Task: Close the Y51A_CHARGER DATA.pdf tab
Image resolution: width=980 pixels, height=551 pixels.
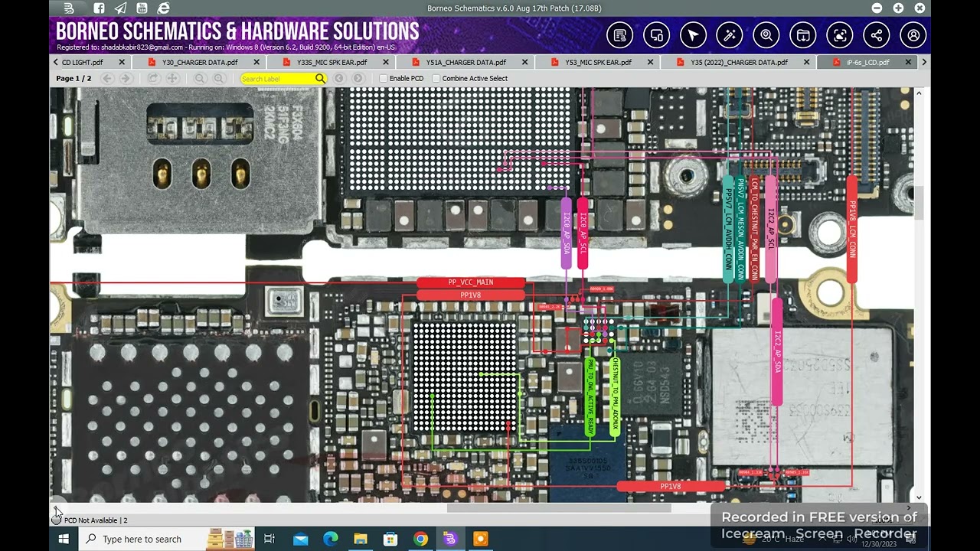Action: pos(524,62)
